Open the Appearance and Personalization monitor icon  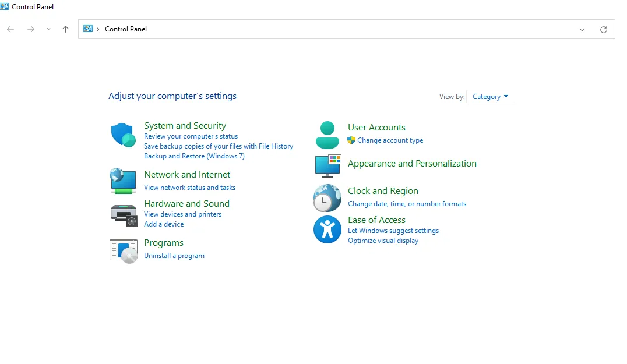[x=328, y=166]
